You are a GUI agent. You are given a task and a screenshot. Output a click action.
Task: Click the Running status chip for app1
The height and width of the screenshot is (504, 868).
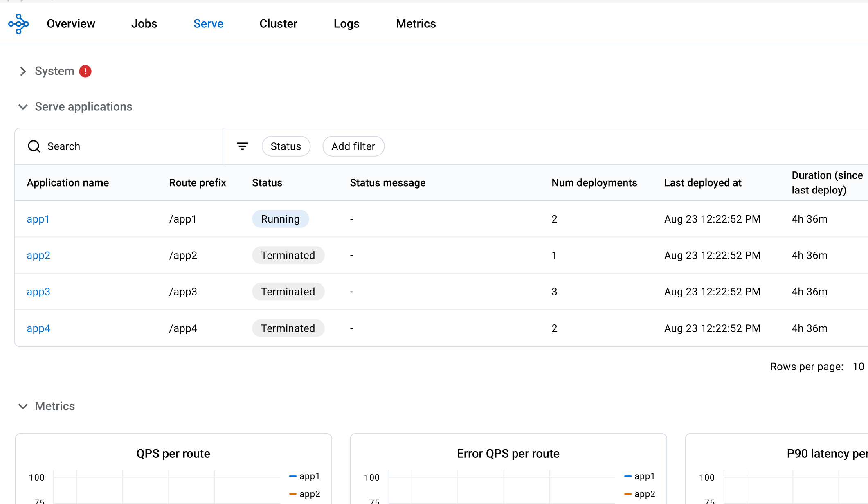coord(280,219)
